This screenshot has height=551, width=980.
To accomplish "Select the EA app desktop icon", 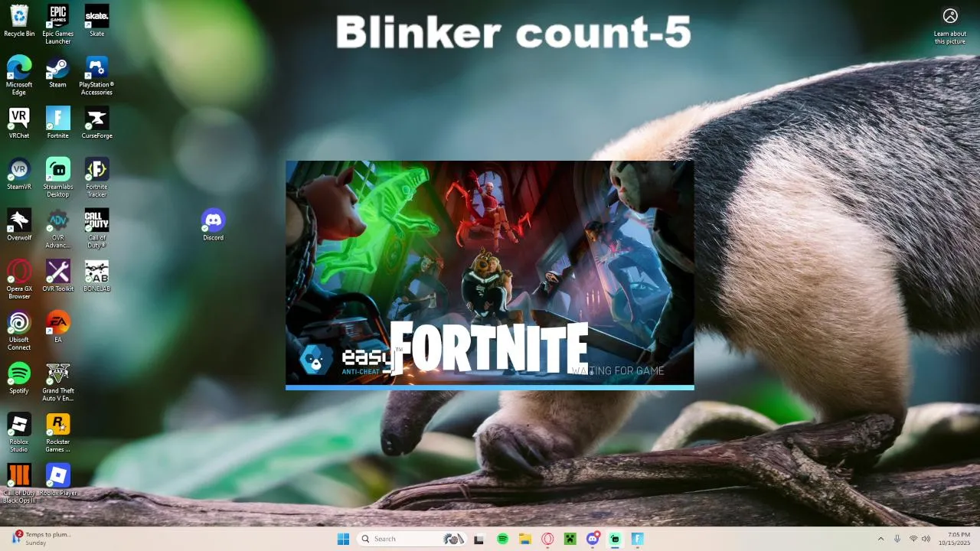I will (x=58, y=327).
